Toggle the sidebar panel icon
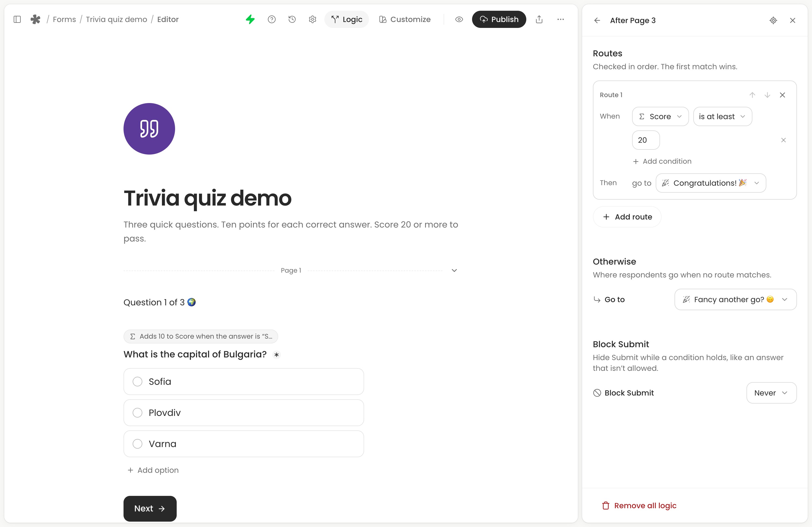 (17, 19)
